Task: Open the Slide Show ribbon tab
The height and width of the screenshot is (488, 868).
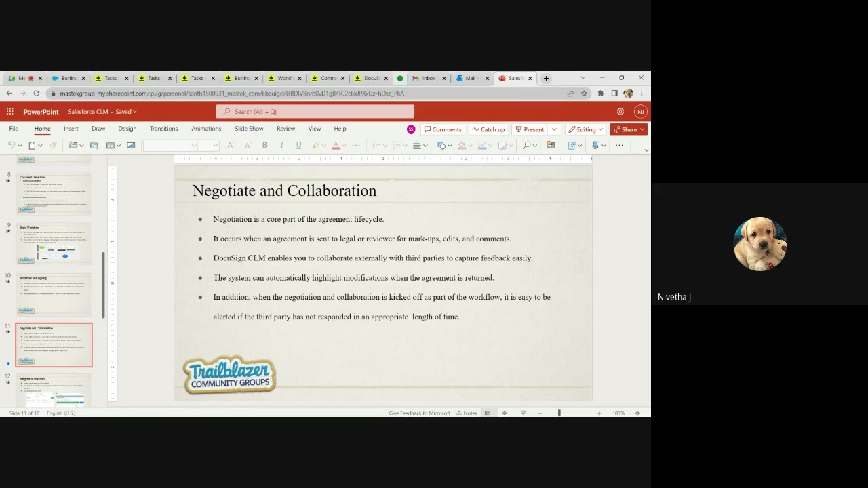Action: pos(249,129)
